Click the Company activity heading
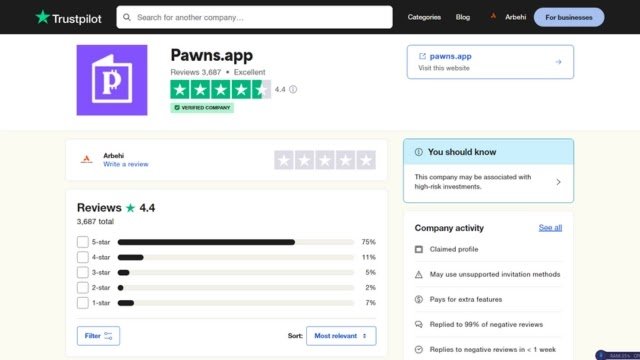 click(449, 228)
